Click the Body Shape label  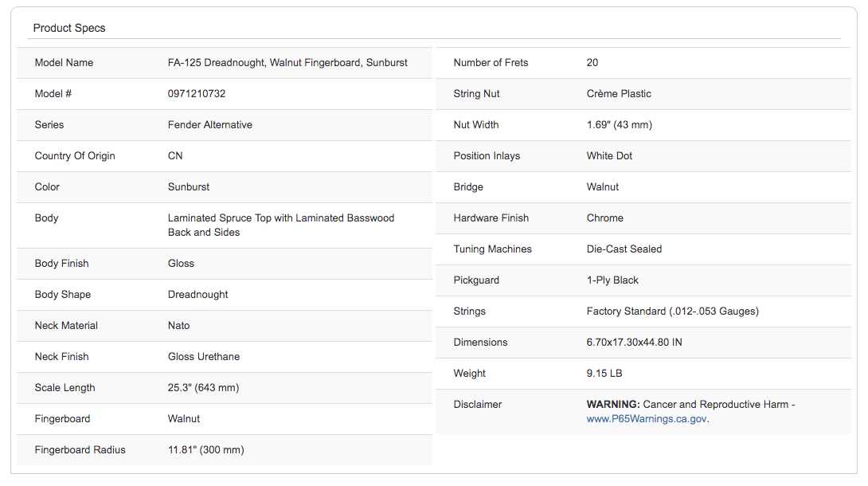63,295
